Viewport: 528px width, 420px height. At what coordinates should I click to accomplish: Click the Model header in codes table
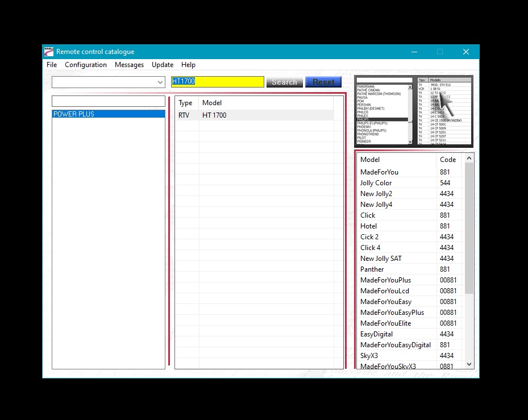[396, 160]
